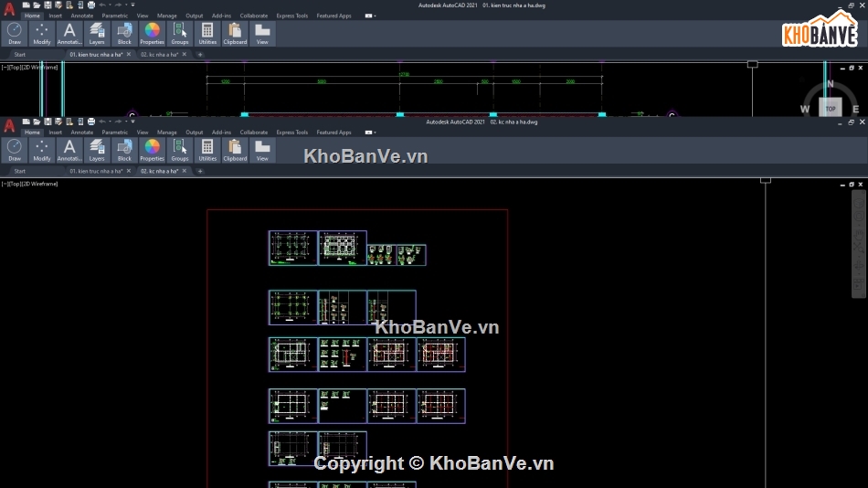Switch to Insert ribbon tab in top window
The height and width of the screenshot is (488, 868).
pyautogui.click(x=56, y=16)
